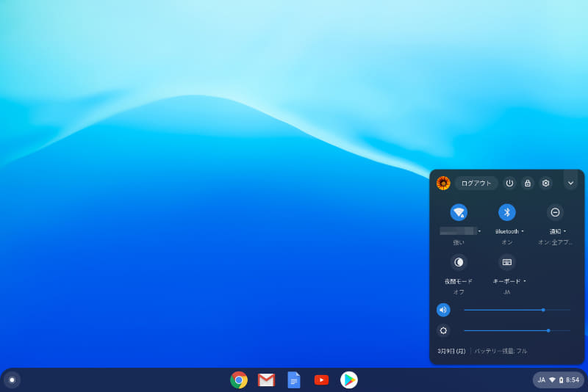Click the バッテリー残量: フル battery status
This screenshot has width=588, height=392.
click(x=501, y=351)
